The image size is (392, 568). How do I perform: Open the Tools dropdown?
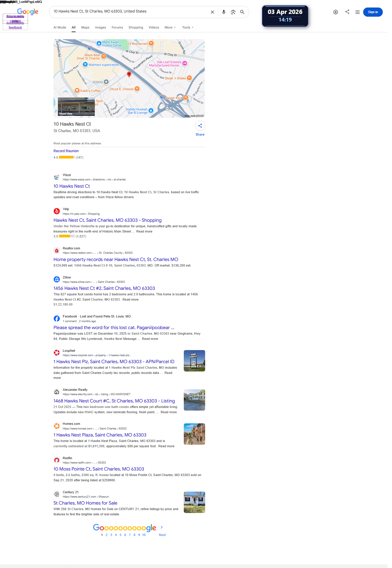188,27
